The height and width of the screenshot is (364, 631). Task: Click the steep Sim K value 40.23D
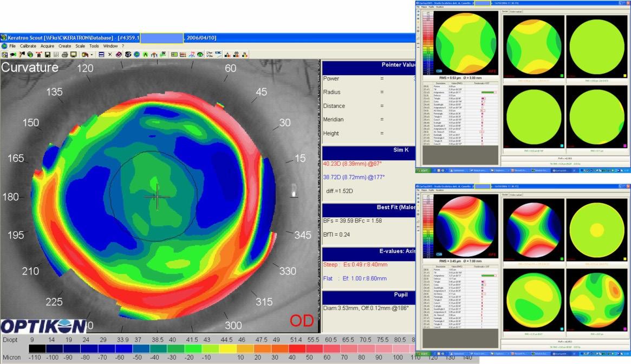352,164
